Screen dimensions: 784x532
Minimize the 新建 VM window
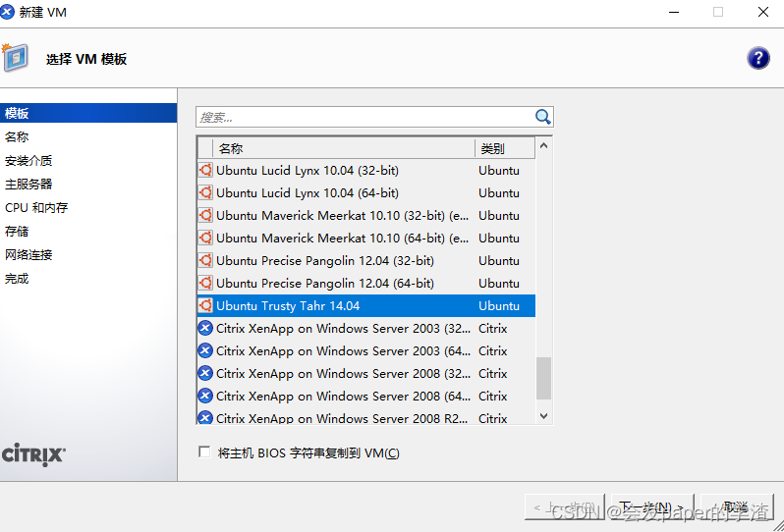coord(674,12)
